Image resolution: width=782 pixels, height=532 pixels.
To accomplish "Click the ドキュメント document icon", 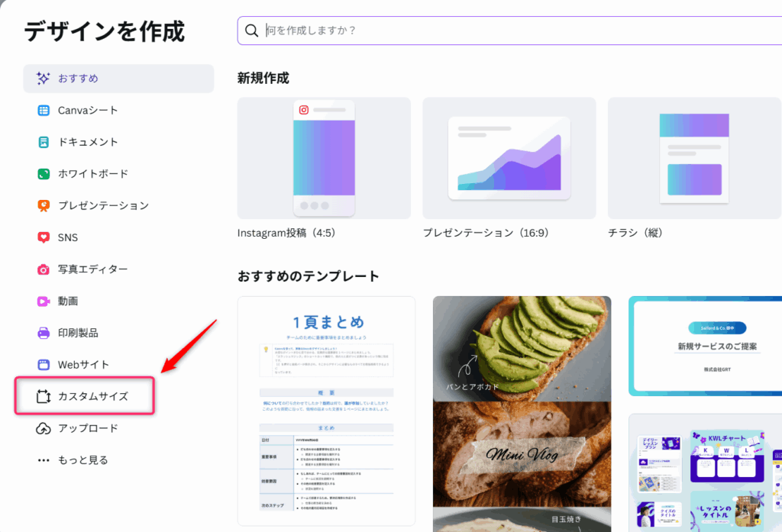I will [44, 142].
